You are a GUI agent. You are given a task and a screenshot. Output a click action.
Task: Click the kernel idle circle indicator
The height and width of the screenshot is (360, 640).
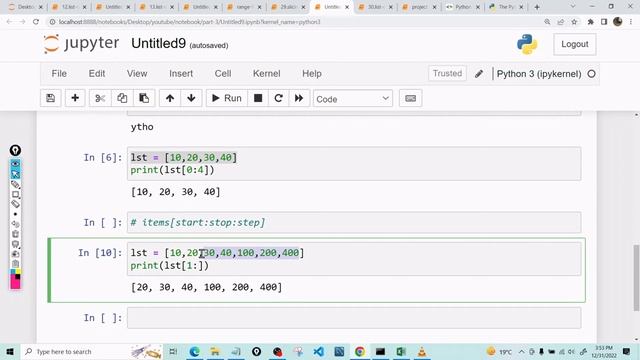pos(591,74)
